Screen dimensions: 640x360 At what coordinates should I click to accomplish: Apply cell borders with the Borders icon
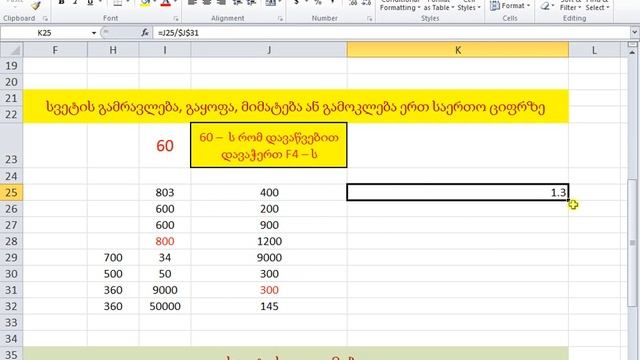(118, 3)
